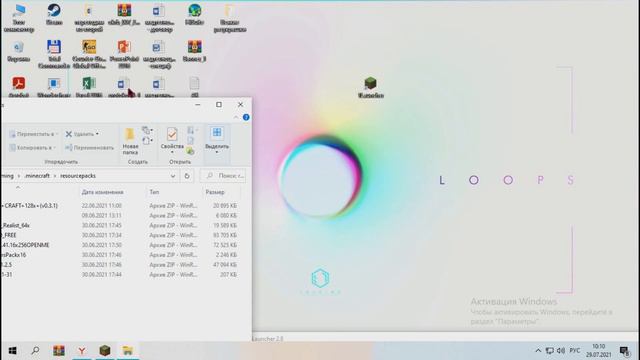Open Yandex Browser from the taskbar
This screenshot has height=360, width=640.
click(82, 351)
